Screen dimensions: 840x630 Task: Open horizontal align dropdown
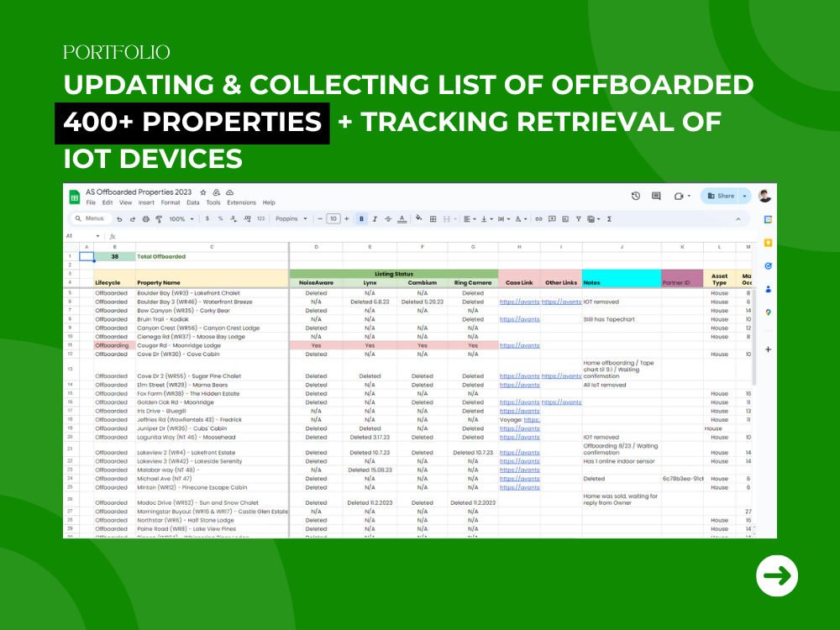pos(470,219)
